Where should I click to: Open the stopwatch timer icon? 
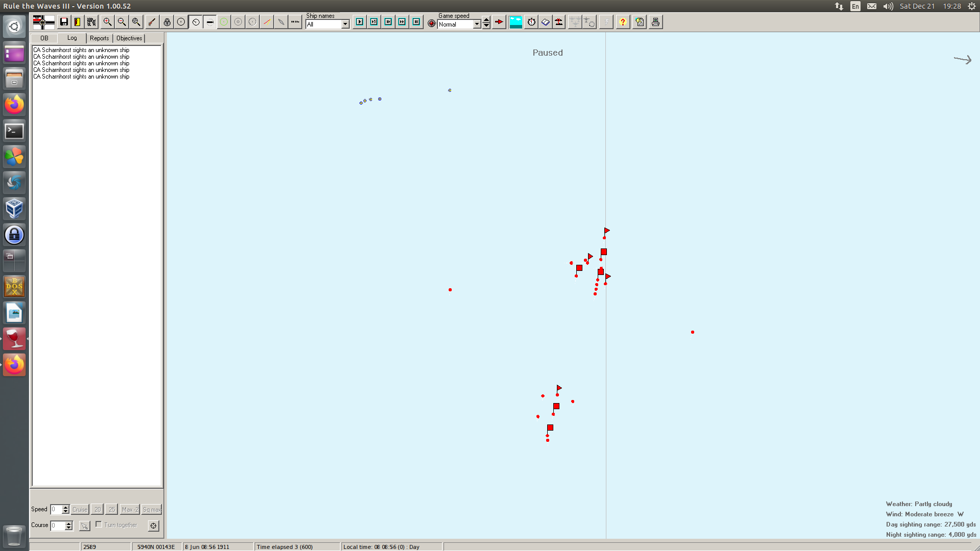point(531,22)
